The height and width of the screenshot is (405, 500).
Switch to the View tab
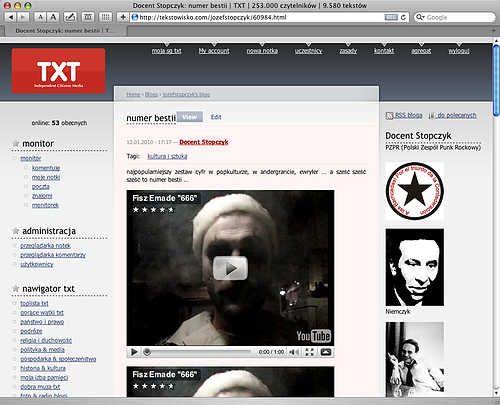pyautogui.click(x=190, y=117)
